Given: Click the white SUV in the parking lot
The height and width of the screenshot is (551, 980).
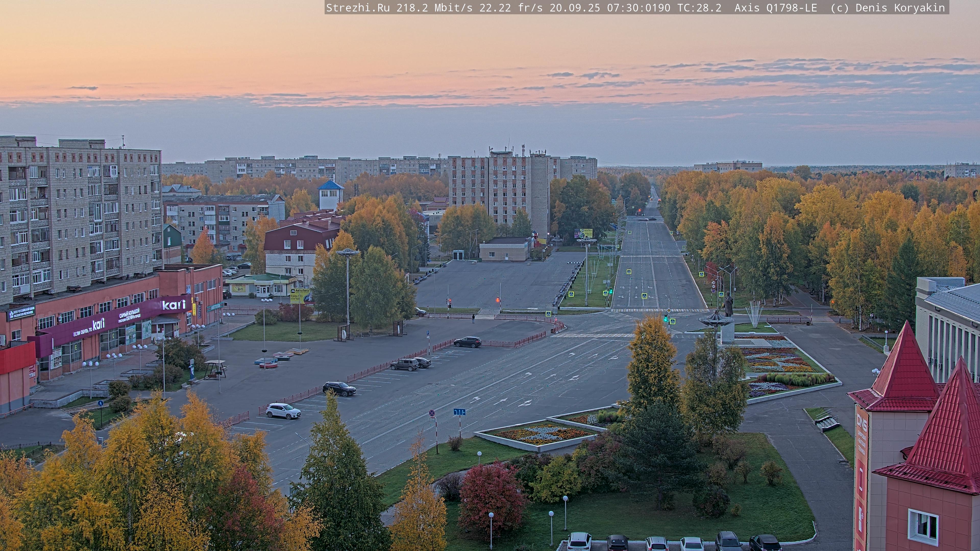Looking at the screenshot, I should 283,411.
